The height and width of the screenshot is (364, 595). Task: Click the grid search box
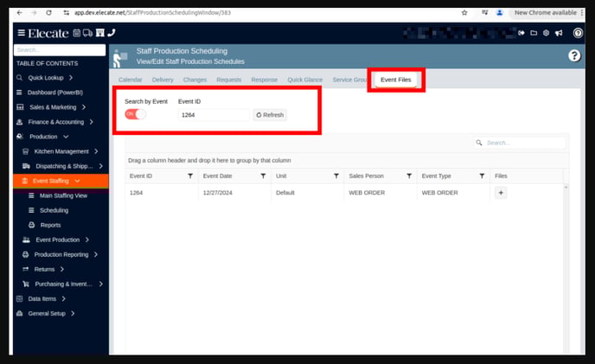tap(520, 143)
